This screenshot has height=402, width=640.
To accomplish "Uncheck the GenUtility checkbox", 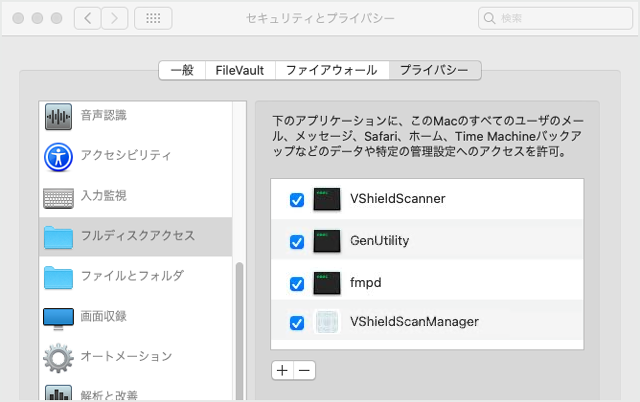I will (x=297, y=242).
